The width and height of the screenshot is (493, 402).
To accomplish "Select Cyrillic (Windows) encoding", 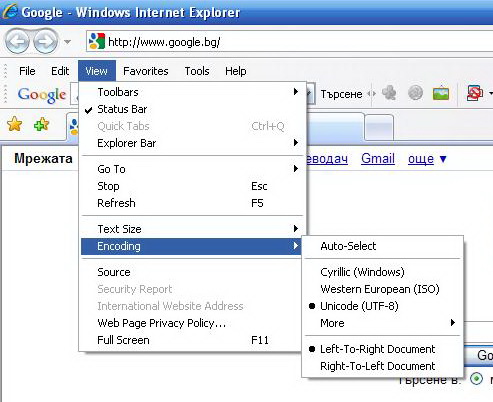I will 383,272.
